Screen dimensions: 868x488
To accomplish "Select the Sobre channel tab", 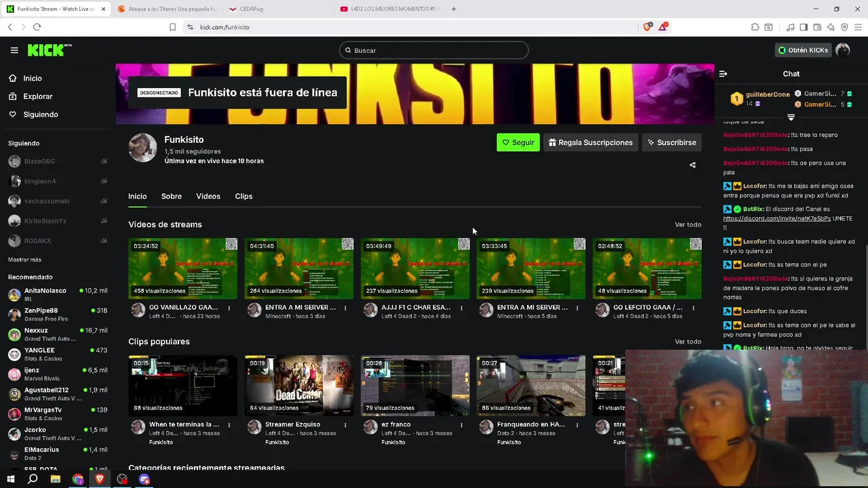I will point(172,197).
